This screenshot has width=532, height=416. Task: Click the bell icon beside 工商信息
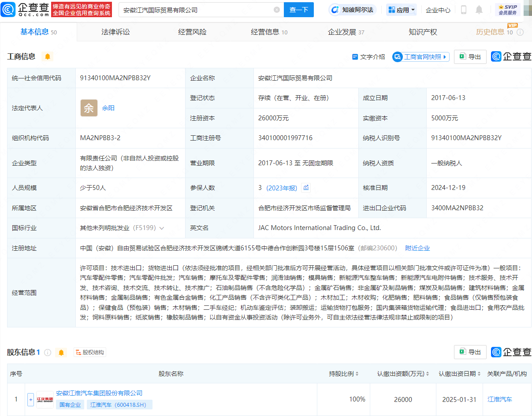[48, 56]
